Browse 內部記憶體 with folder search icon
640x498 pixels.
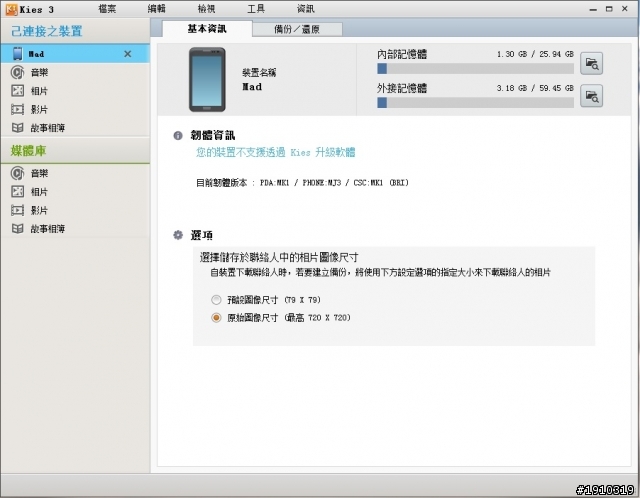point(591,63)
